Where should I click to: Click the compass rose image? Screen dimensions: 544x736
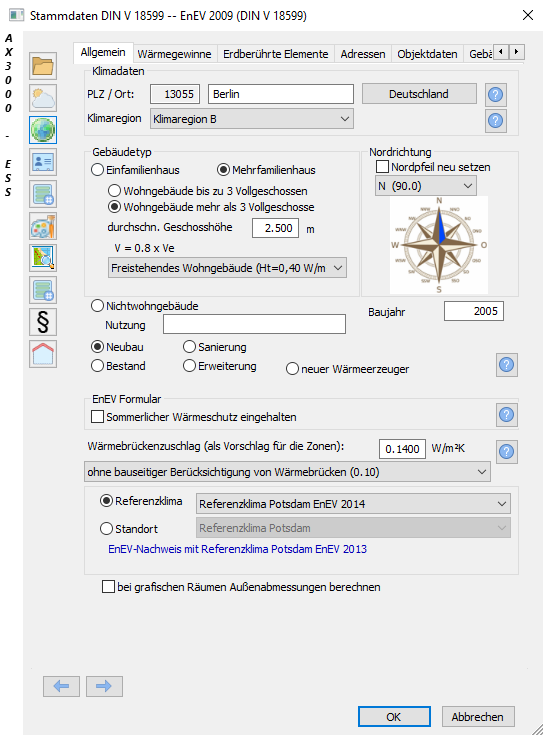[x=439, y=245]
